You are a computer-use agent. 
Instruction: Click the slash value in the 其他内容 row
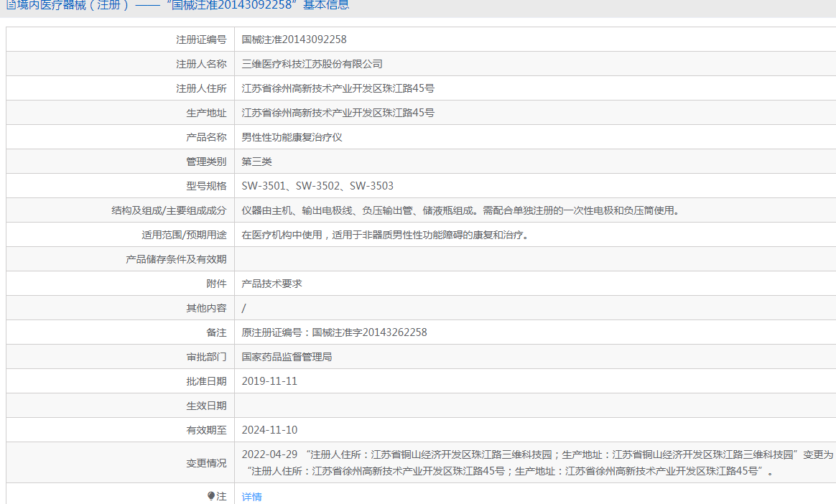[x=243, y=308]
